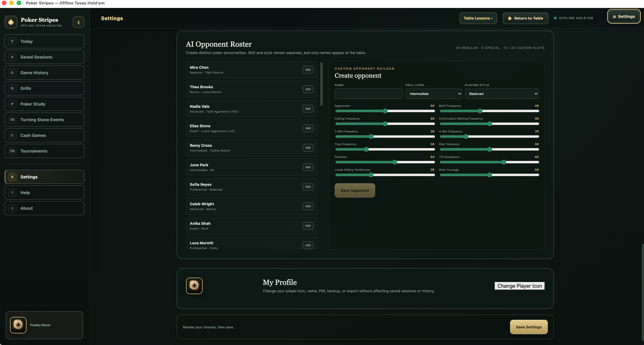Open the Drills section
This screenshot has height=345, width=644.
click(x=44, y=88)
